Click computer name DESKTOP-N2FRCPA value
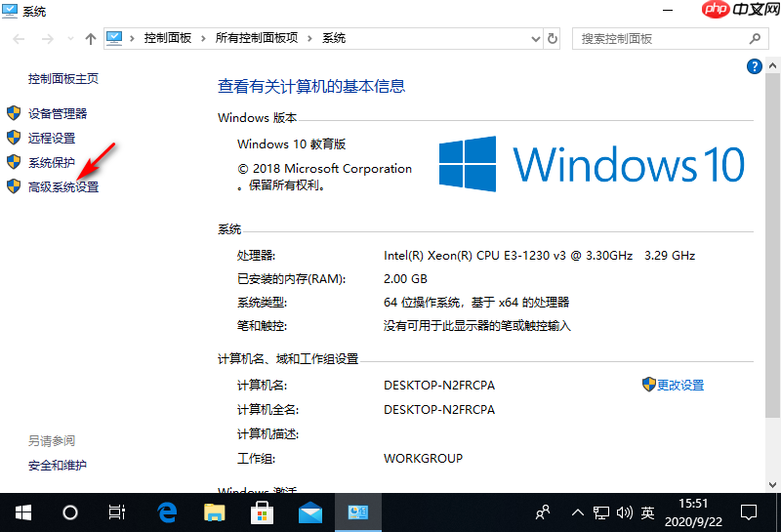The width and height of the screenshot is (781, 532). (x=439, y=386)
